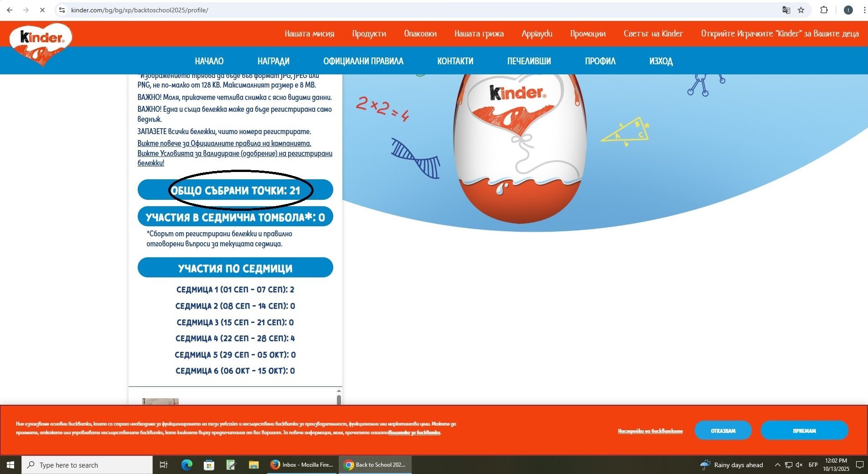This screenshot has height=474, width=868.
Task: Open site information icon in address bar
Action: pos(62,10)
